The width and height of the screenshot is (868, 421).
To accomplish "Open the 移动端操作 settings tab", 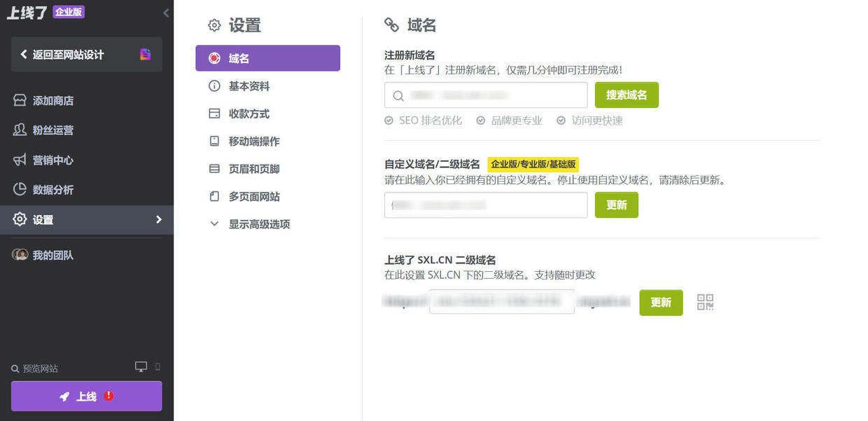I will pos(253,142).
